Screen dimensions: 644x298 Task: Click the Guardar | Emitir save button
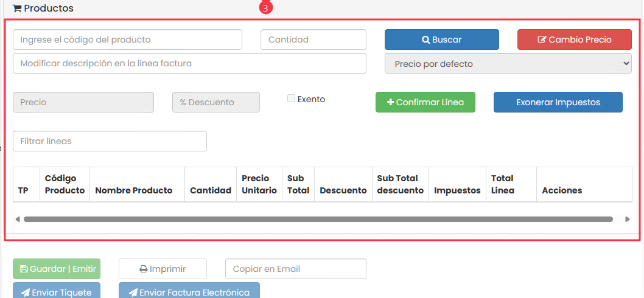[x=57, y=269]
